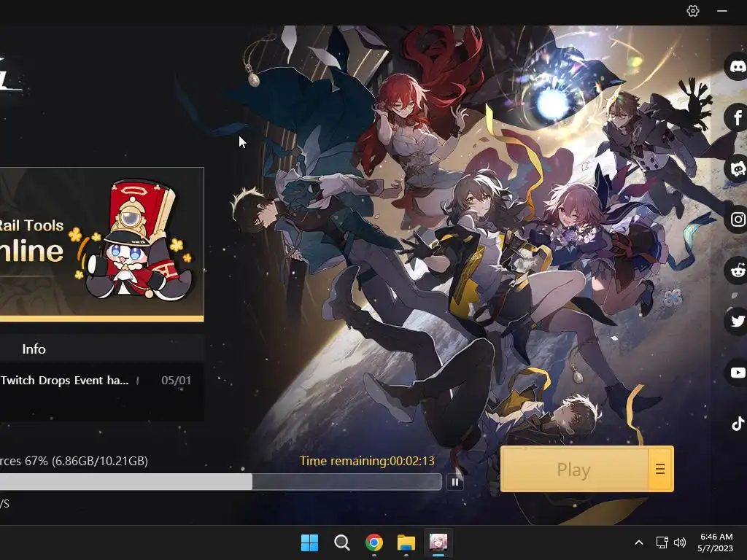Open the Facebook social link

[x=737, y=117]
